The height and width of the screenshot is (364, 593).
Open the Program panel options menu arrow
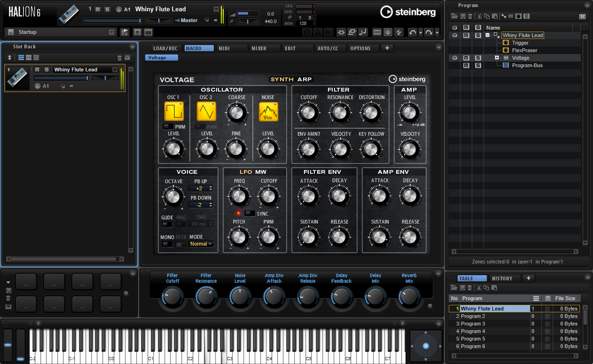586,5
